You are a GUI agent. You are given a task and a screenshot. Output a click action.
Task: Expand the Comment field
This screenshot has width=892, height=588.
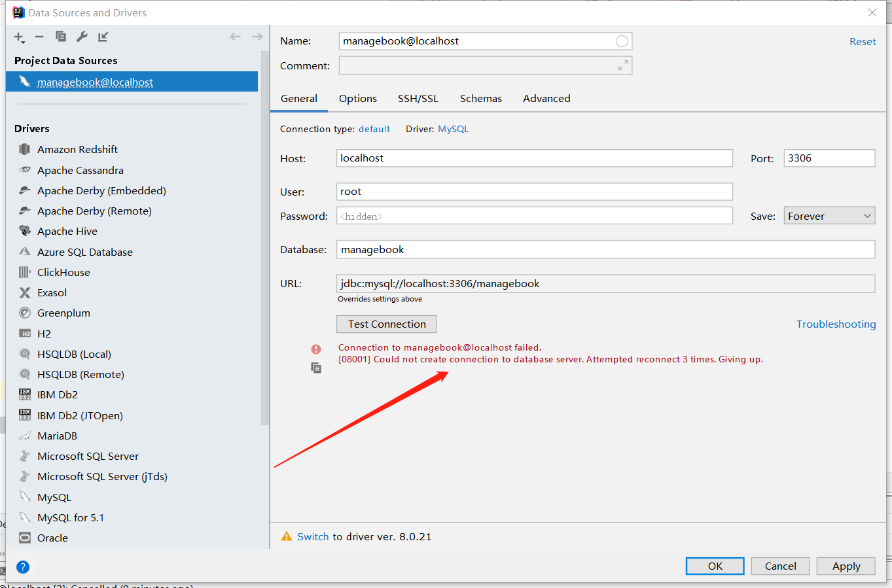(x=623, y=65)
